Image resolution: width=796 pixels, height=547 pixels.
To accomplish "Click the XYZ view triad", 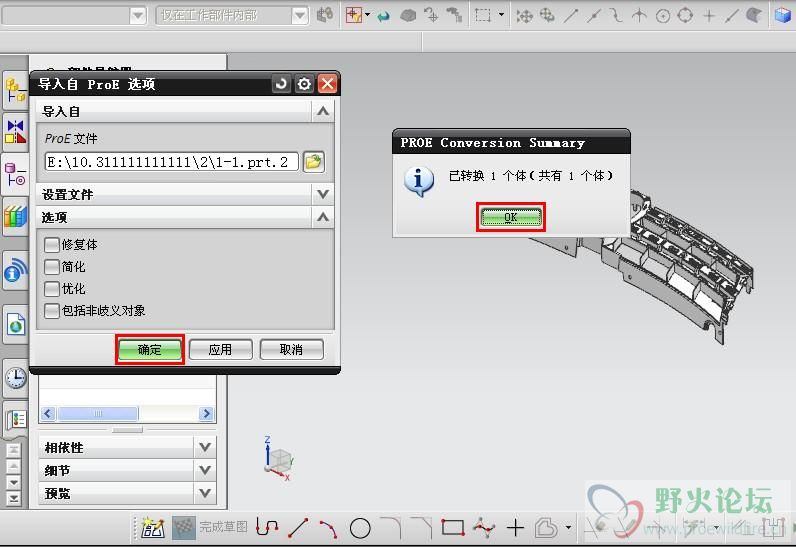I will [x=277, y=458].
